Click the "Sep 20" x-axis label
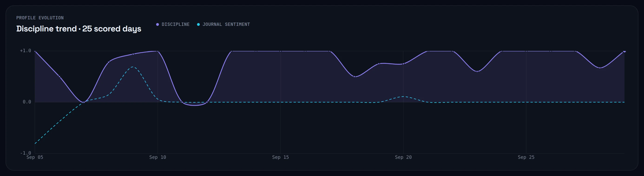This screenshot has height=176, width=644. (x=403, y=157)
